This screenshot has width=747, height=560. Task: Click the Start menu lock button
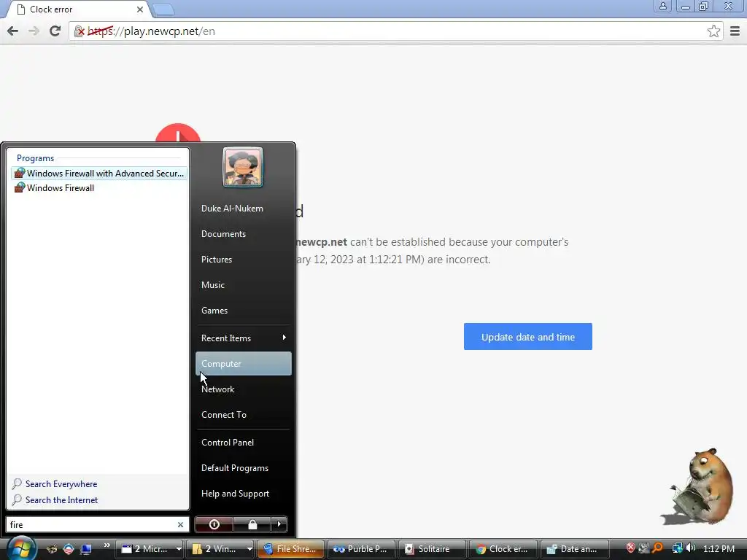(252, 524)
